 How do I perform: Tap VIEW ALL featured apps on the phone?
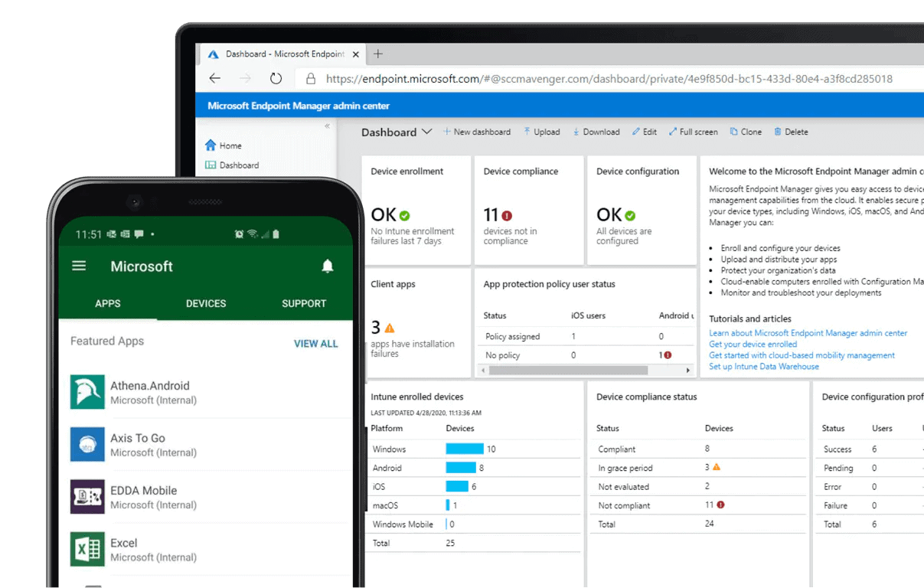click(x=315, y=344)
